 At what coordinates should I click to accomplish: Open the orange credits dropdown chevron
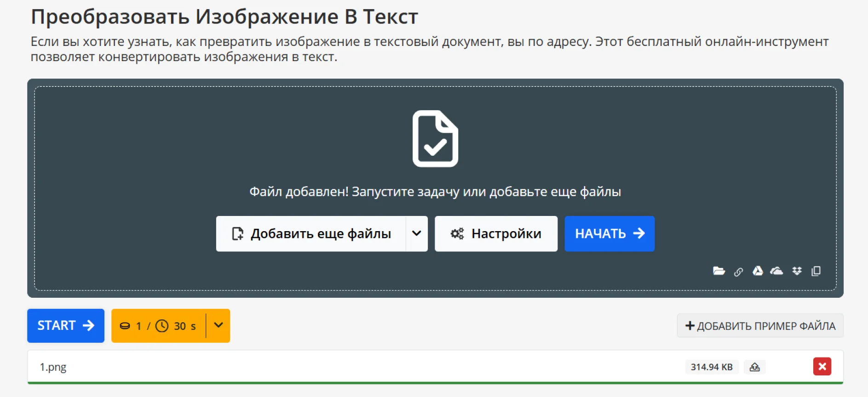coord(218,325)
